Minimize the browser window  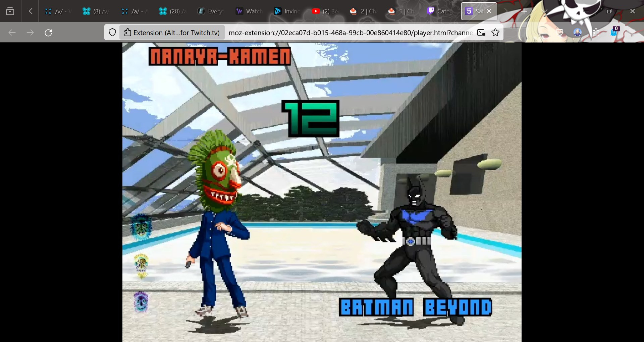pyautogui.click(x=586, y=11)
